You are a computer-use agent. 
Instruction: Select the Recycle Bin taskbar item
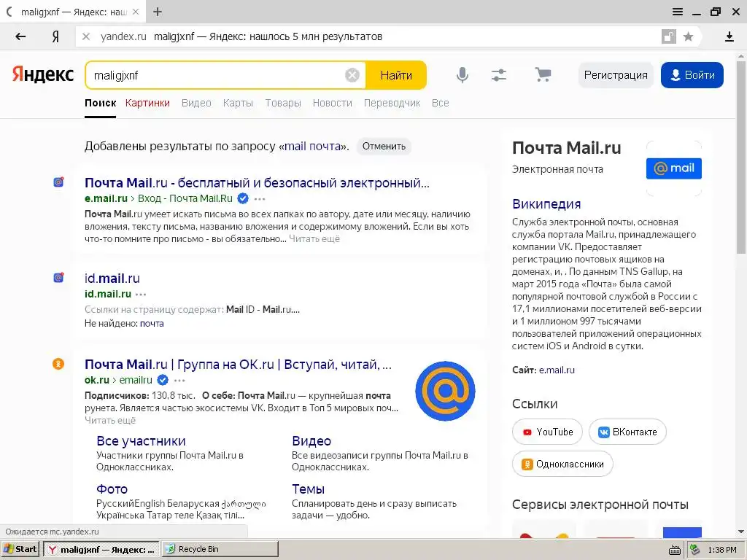(220, 549)
